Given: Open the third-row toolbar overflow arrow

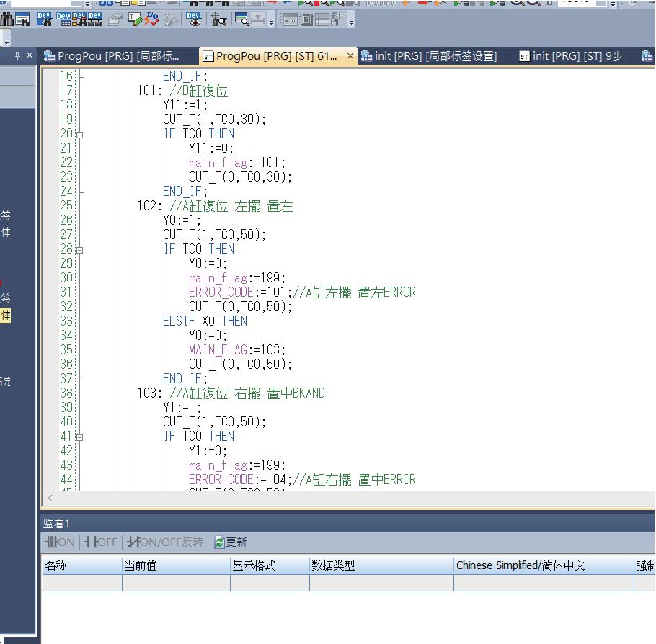Looking at the screenshot, I should [x=6, y=41].
